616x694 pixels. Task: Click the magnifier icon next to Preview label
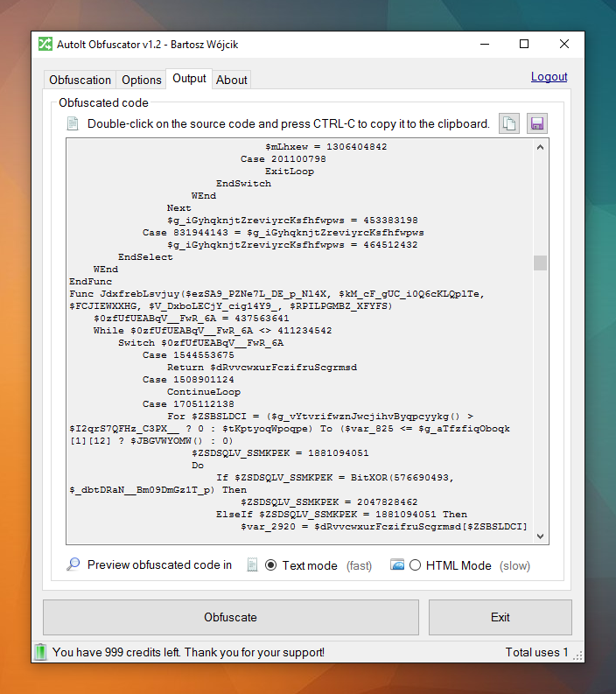tap(73, 564)
